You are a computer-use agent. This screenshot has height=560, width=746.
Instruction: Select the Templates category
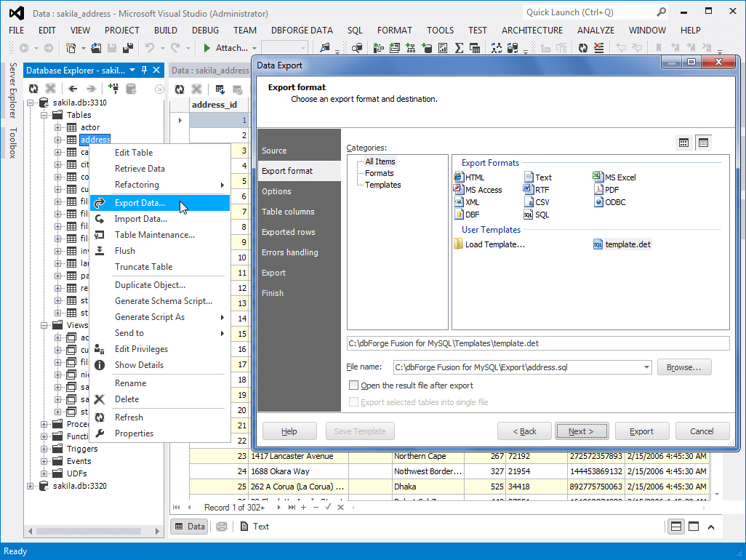click(x=382, y=185)
